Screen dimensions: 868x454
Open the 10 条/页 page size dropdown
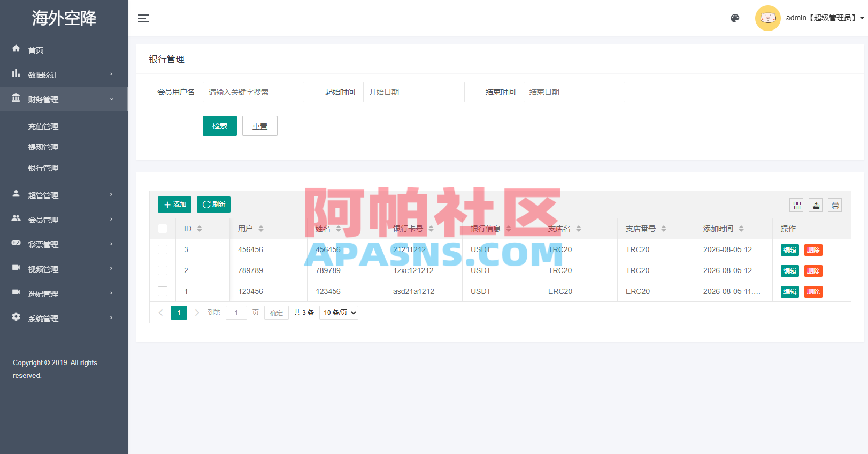(x=339, y=313)
